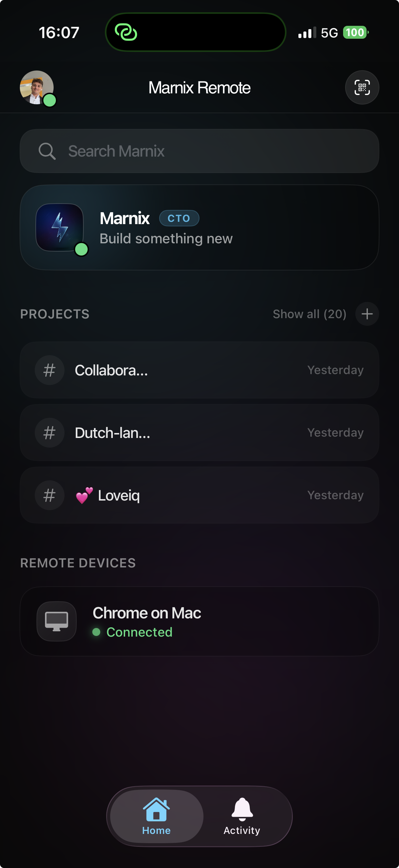This screenshot has height=868, width=399.
Task: Open the Marnix Build something new card
Action: [236, 228]
